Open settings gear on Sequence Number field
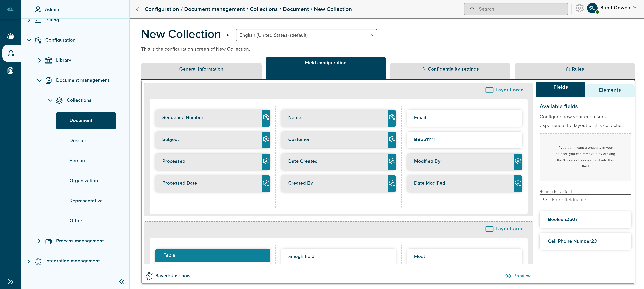Screen dimensions: 644x289 (266, 118)
